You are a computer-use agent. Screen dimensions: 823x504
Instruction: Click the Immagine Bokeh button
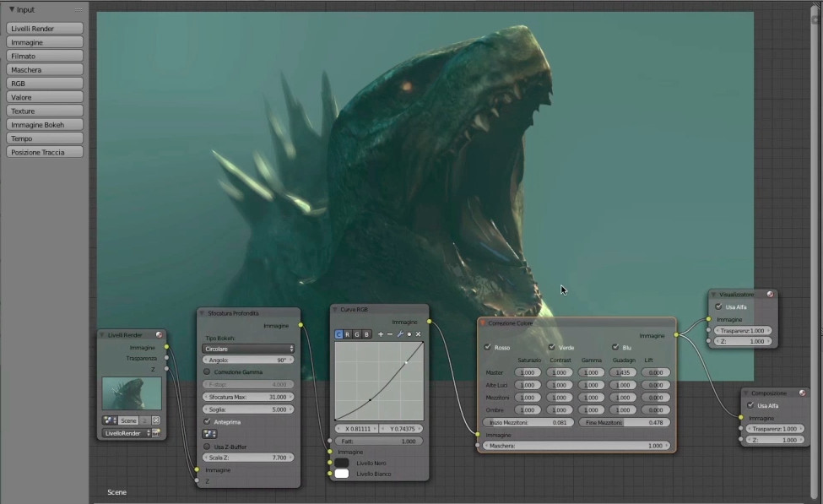45,125
